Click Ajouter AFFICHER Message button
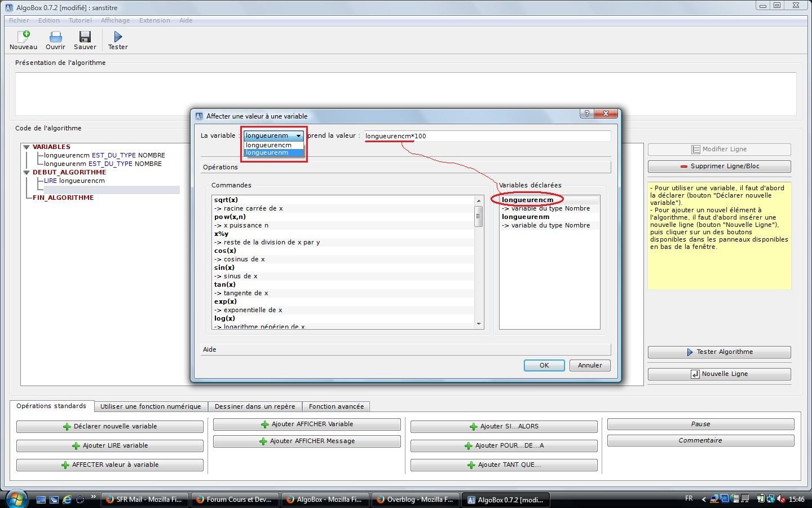The image size is (812, 508). [307, 441]
